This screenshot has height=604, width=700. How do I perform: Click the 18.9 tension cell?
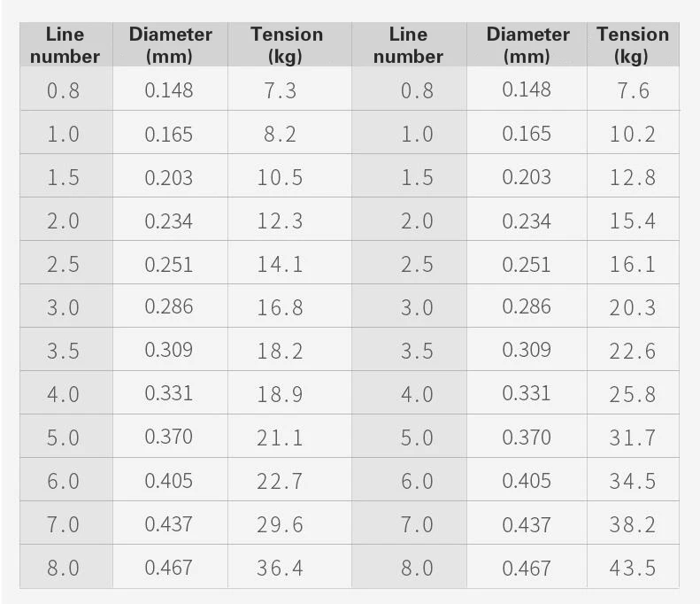(280, 394)
